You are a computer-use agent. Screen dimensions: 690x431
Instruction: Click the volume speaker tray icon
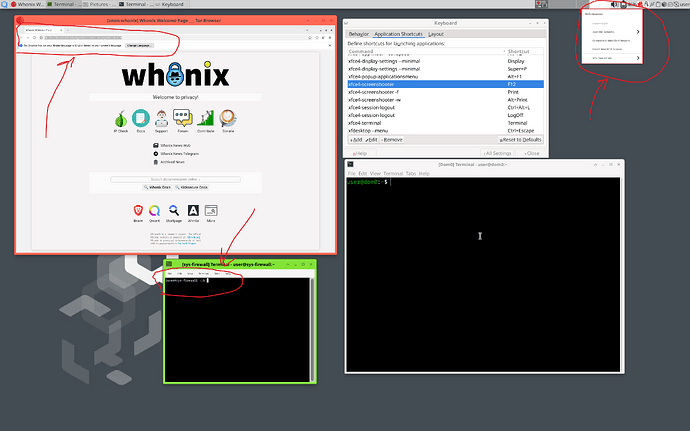(x=615, y=4)
